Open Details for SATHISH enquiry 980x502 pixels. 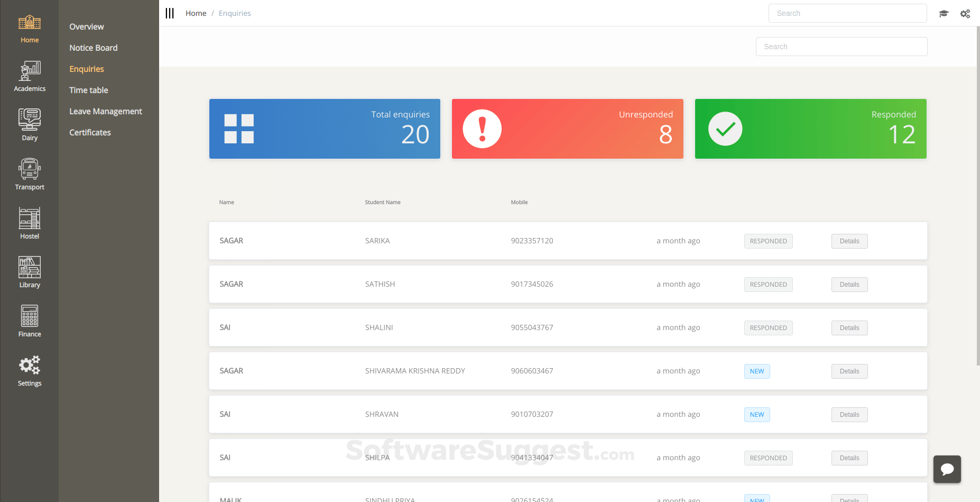(849, 285)
